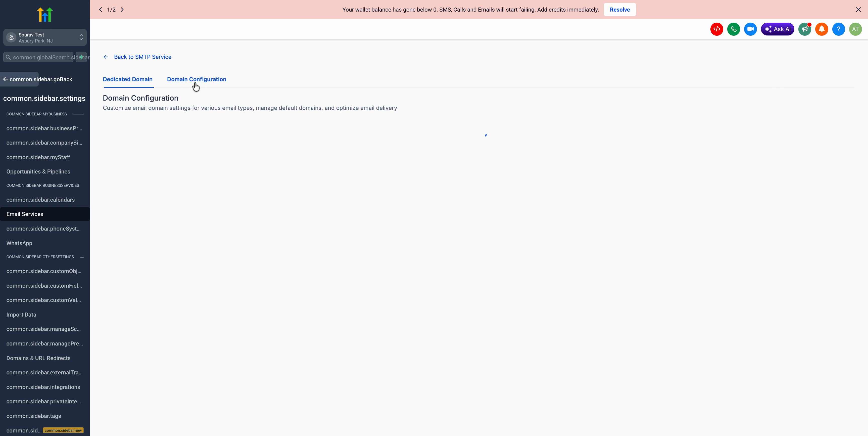This screenshot has height=436, width=868.
Task: Open common.sidebar.tags item
Action: point(45,416)
